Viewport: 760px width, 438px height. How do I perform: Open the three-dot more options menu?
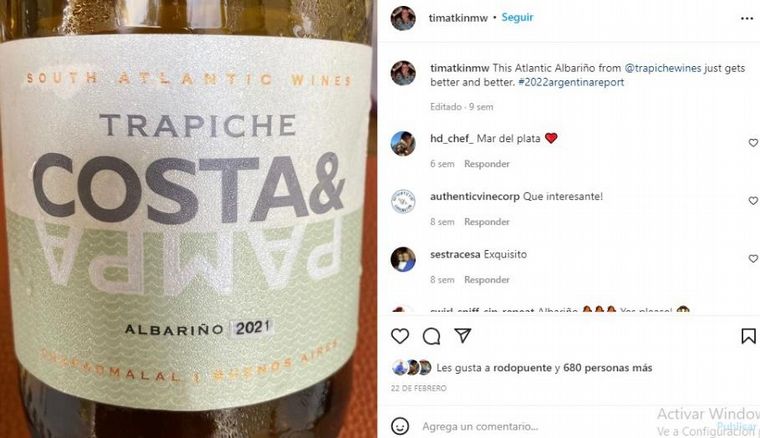coord(747,18)
